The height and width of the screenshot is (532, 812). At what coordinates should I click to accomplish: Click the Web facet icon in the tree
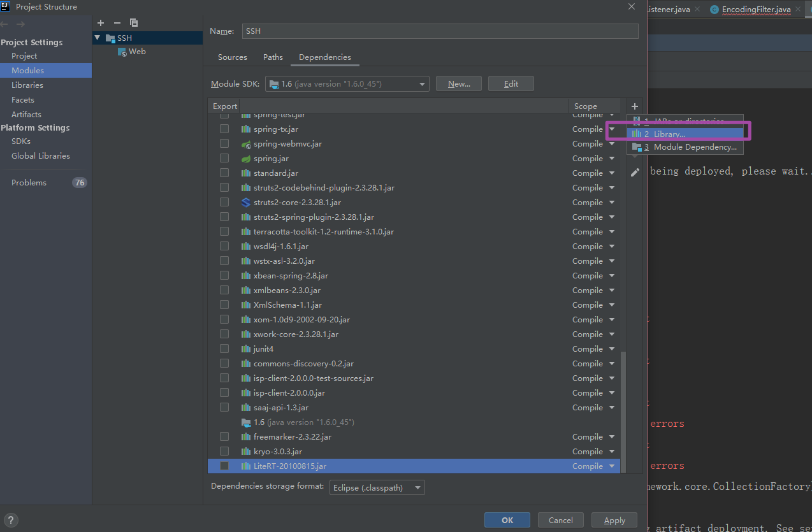point(122,52)
